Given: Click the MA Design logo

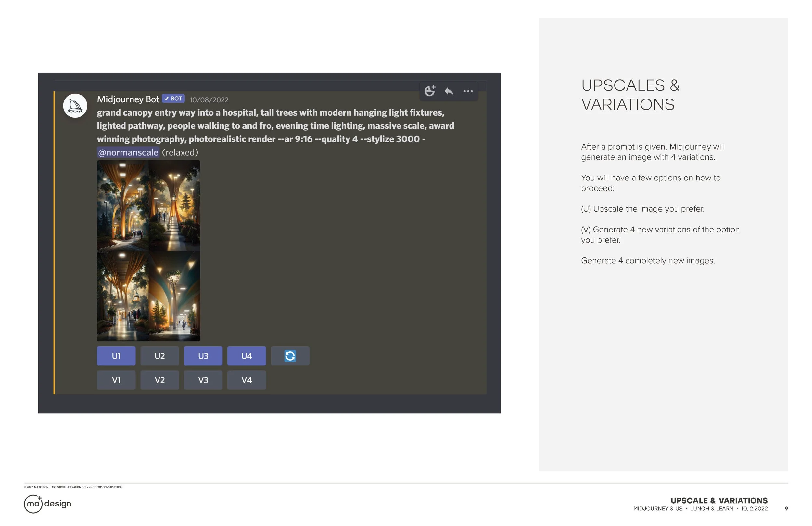Looking at the screenshot, I should [48, 504].
